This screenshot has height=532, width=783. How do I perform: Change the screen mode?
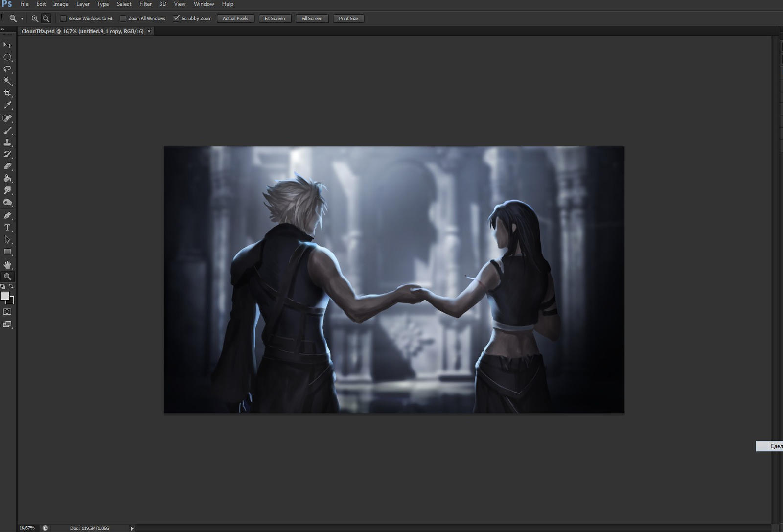point(7,324)
